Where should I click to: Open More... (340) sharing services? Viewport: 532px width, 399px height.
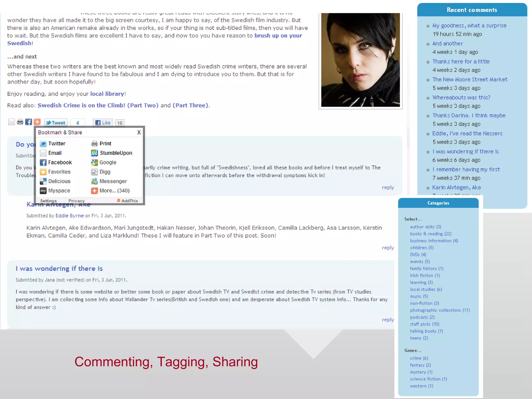(x=110, y=191)
